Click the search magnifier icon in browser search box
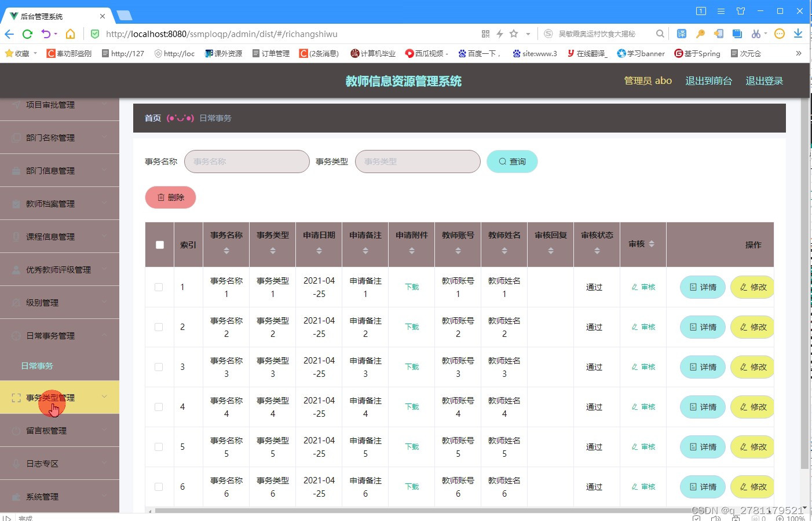The image size is (812, 521). coord(660,34)
